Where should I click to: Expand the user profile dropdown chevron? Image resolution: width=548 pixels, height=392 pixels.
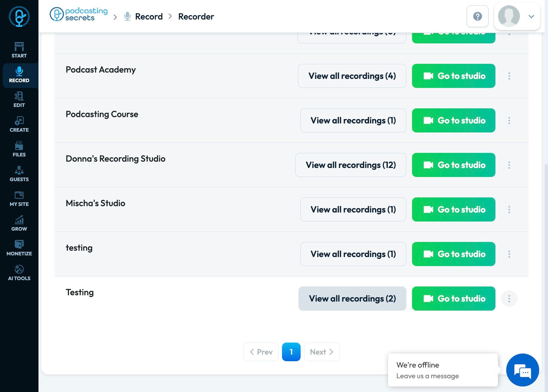(x=531, y=16)
